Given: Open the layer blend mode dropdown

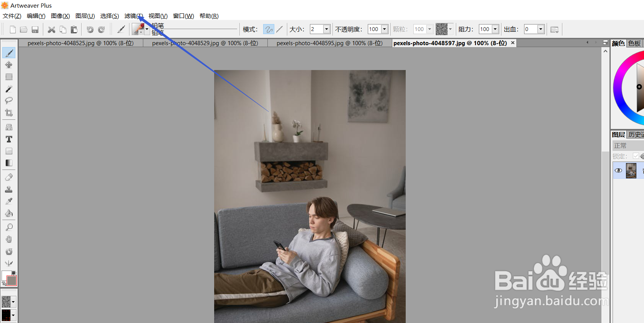Looking at the screenshot, I should click(628, 145).
